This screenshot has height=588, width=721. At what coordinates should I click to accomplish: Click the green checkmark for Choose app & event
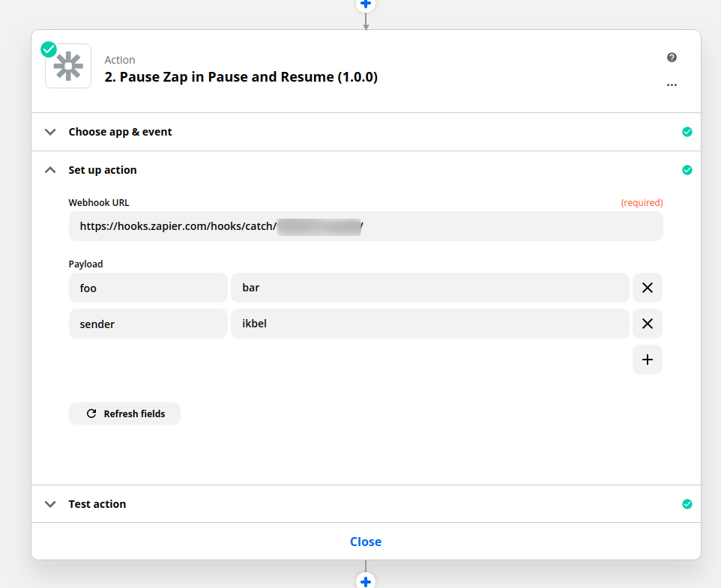687,132
